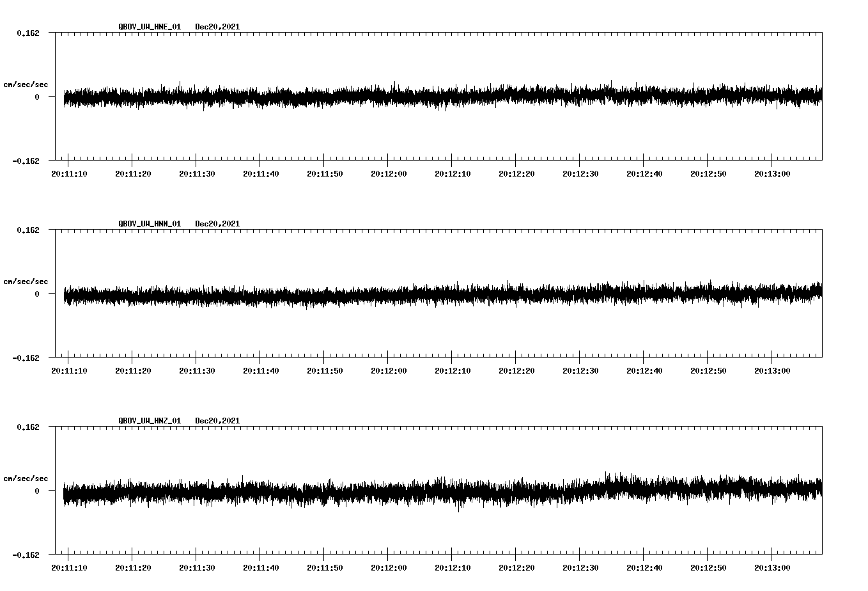The height and width of the screenshot is (591, 868).
Task: Click the QBOV_UW_HNE_01 channel title
Action: (150, 27)
